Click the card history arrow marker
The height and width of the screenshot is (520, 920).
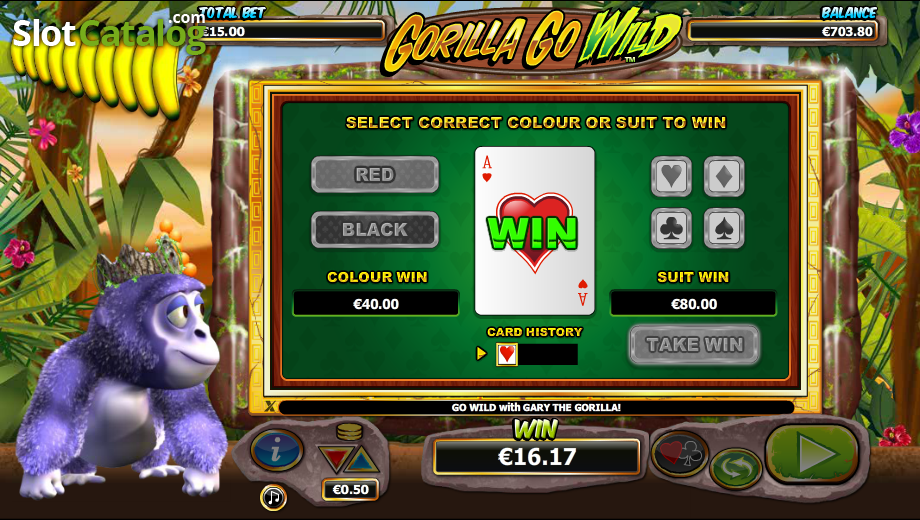point(482,354)
